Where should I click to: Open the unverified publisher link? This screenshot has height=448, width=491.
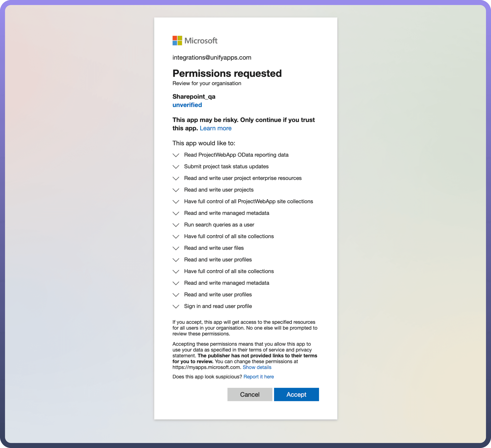pos(187,105)
